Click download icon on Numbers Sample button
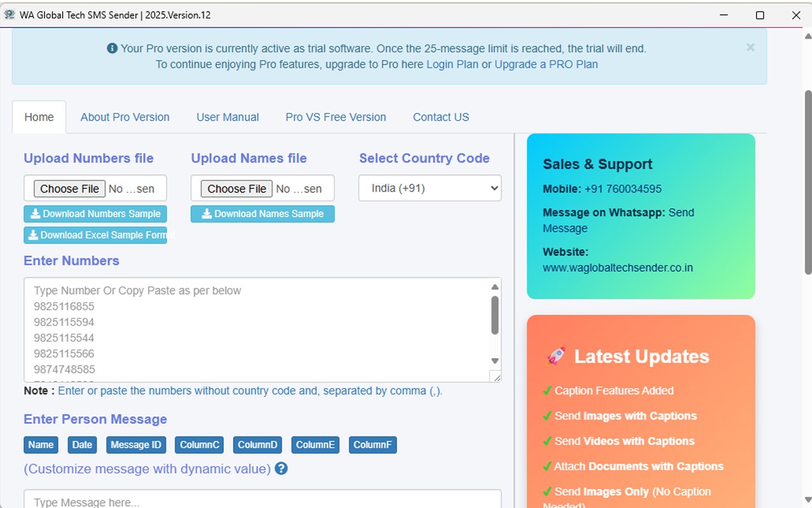Screen dimensions: 812x508 pyautogui.click(x=36, y=214)
